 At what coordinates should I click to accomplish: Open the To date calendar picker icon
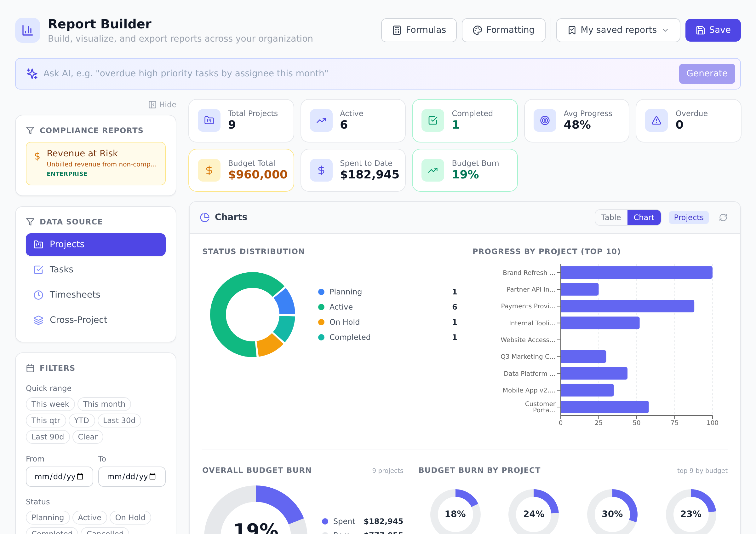152,476
